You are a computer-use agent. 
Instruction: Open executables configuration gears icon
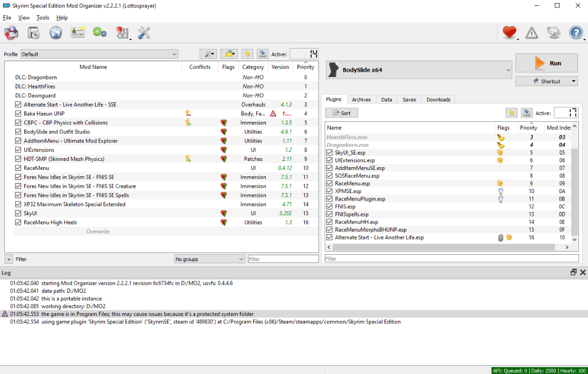point(100,33)
